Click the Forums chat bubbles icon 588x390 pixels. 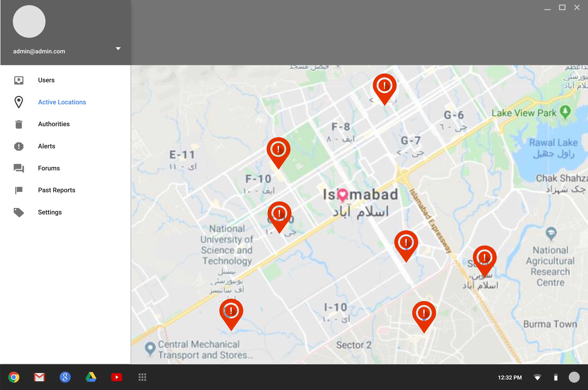coord(19,168)
